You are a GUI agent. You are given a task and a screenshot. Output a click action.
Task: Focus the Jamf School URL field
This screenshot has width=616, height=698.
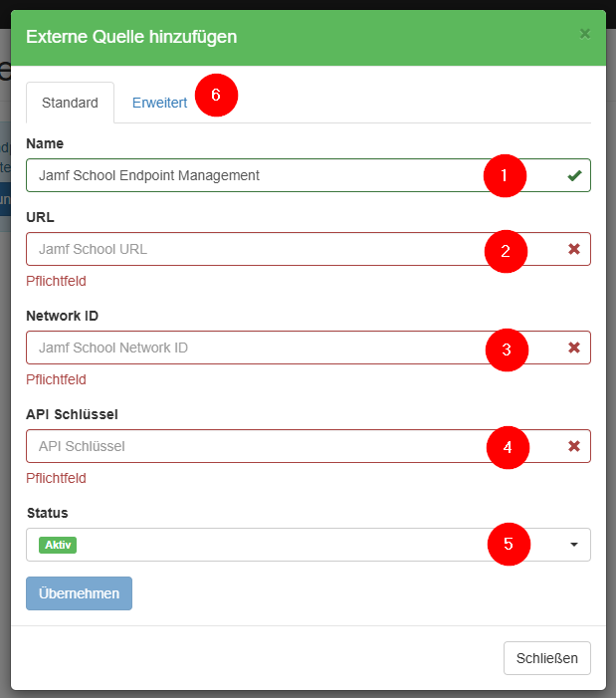[249, 249]
